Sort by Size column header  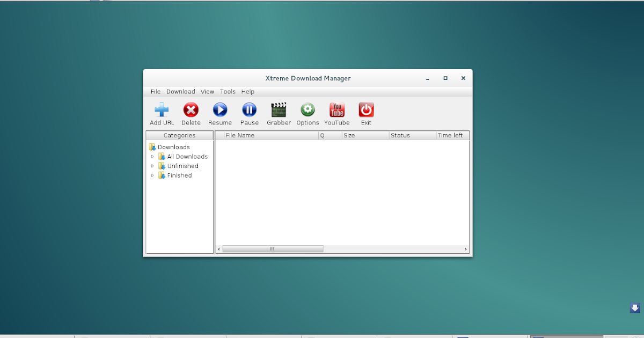tap(365, 135)
